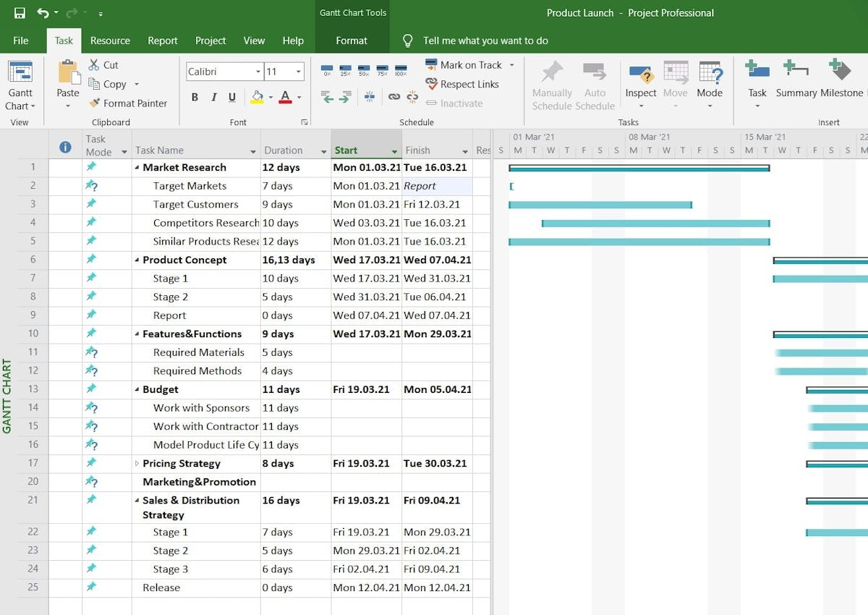Switch to the Format ribbon tab
This screenshot has height=615, width=868.
[352, 41]
